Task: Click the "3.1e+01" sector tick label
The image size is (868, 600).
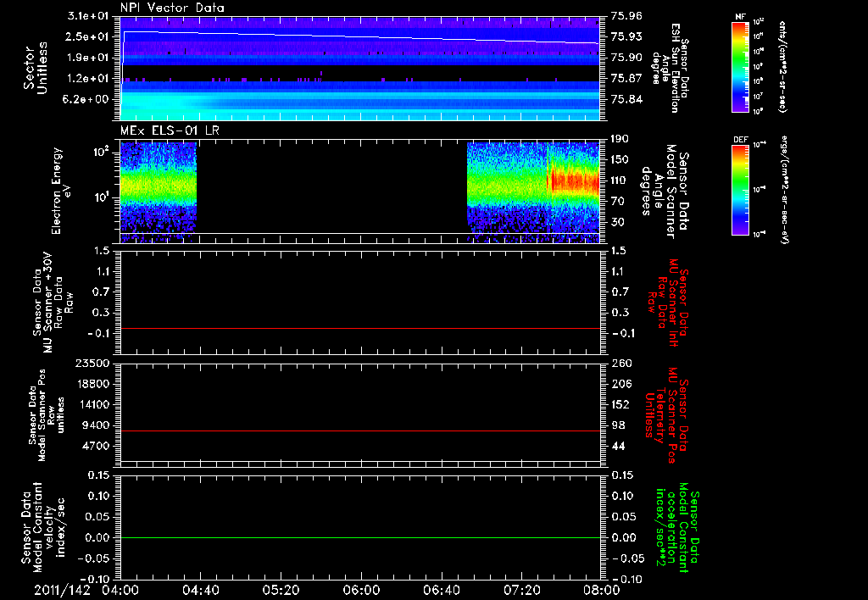Action: (88, 16)
